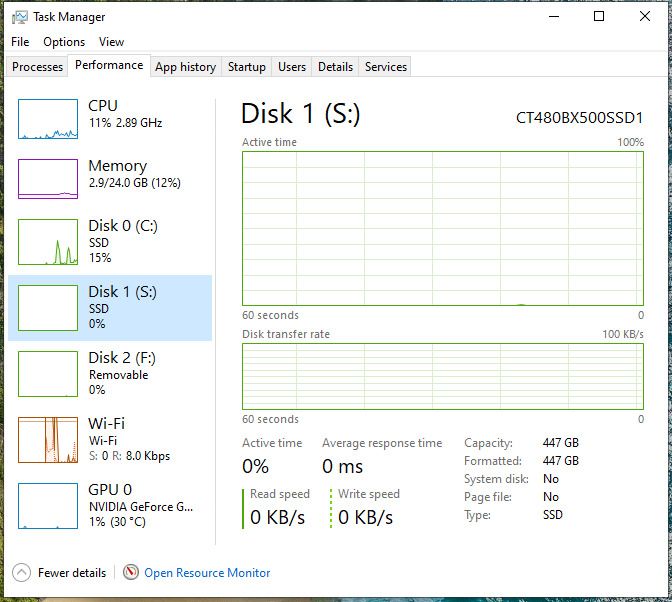The width and height of the screenshot is (672, 602).
Task: Switch to the Details tab
Action: pyautogui.click(x=335, y=66)
